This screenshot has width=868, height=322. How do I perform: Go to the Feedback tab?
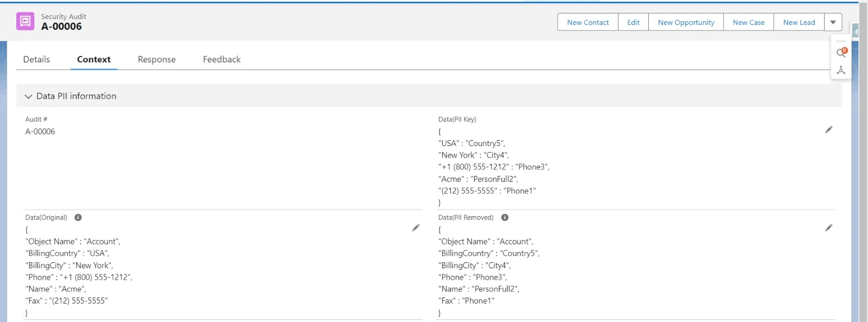point(221,60)
